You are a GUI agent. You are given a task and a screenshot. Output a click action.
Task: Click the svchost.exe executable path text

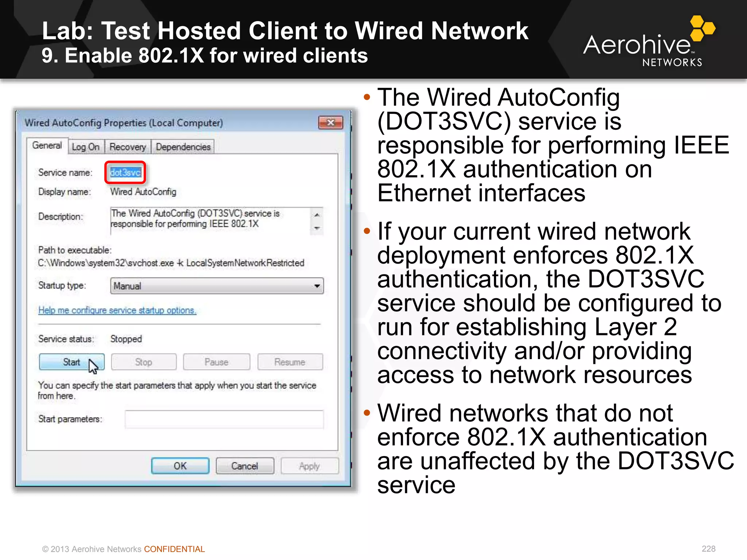[171, 263]
